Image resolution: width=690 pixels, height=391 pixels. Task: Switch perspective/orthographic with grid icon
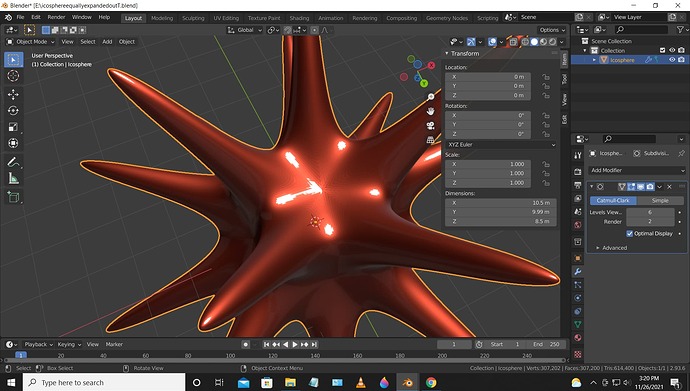pos(430,140)
